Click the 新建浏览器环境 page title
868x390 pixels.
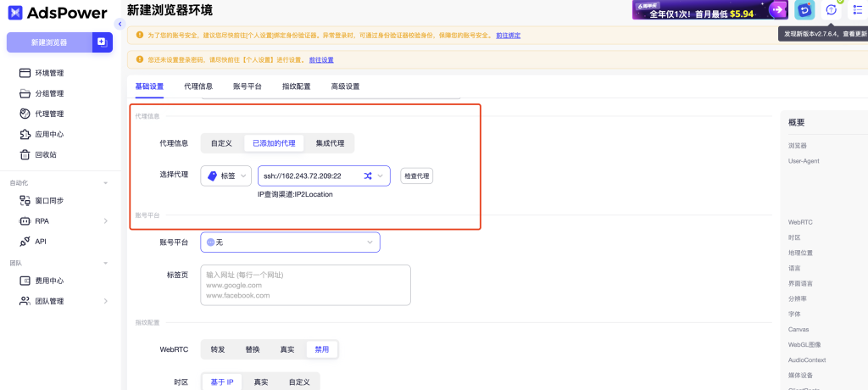pos(170,9)
